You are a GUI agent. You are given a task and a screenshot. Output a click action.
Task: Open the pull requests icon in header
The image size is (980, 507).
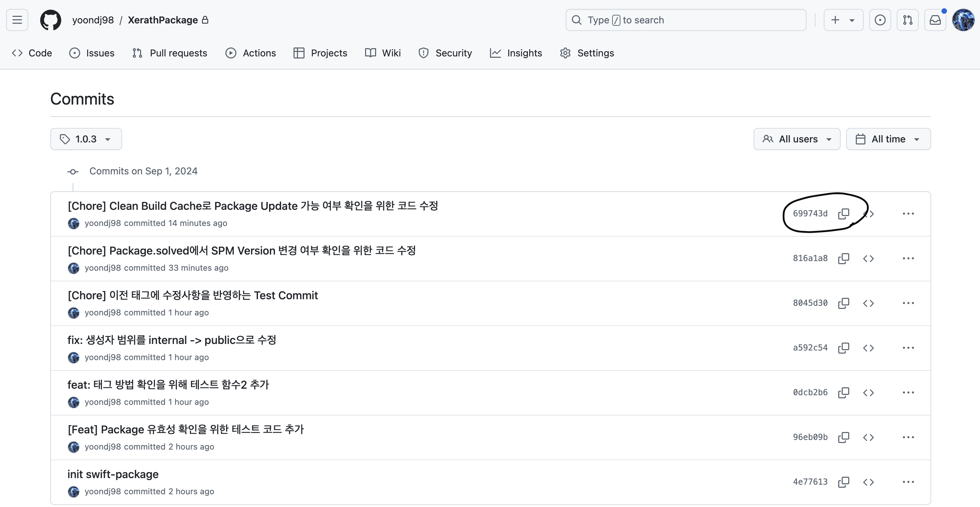point(907,20)
